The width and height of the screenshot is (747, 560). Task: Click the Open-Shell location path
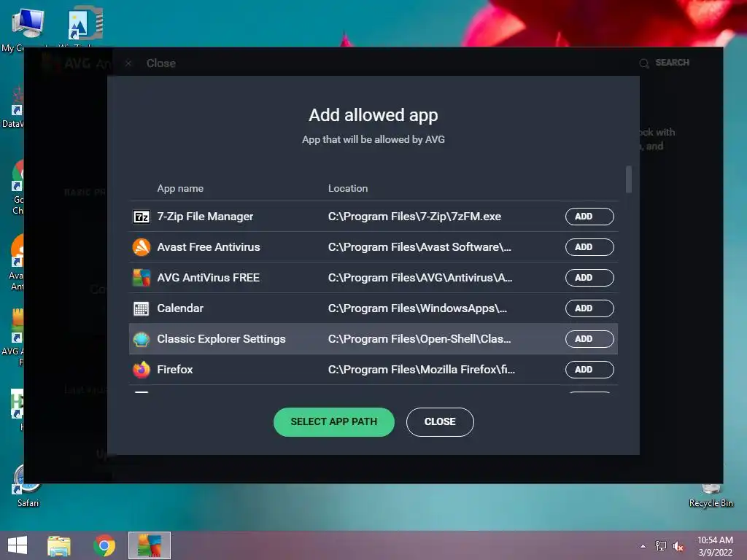419,339
